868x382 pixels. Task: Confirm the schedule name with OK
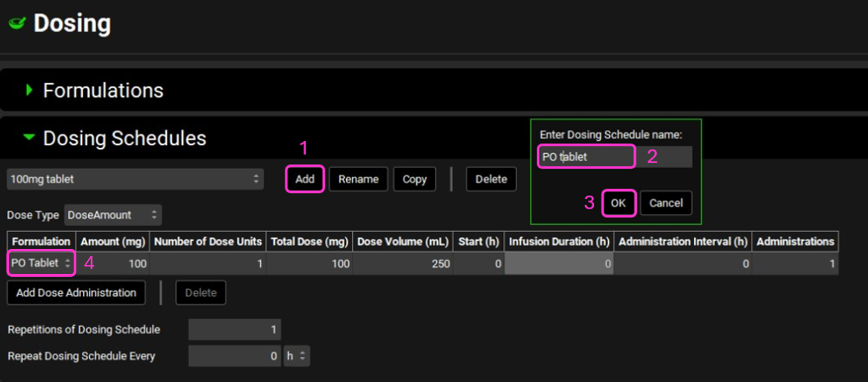tap(618, 203)
